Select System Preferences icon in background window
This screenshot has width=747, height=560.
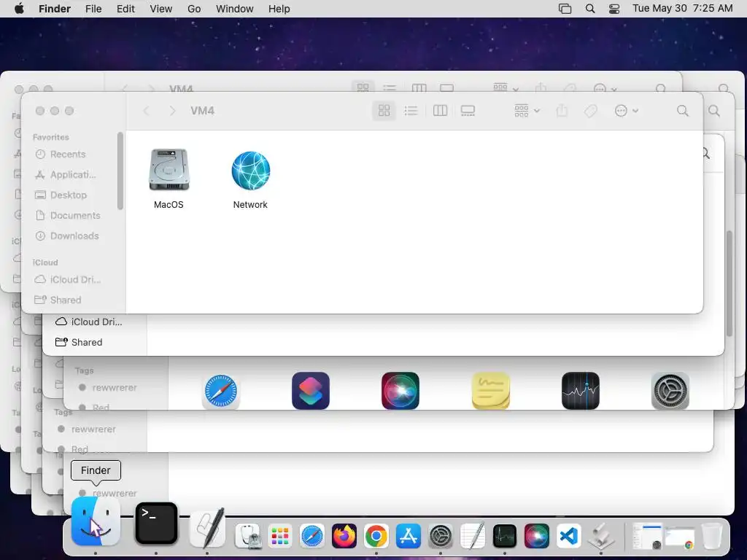coord(670,391)
